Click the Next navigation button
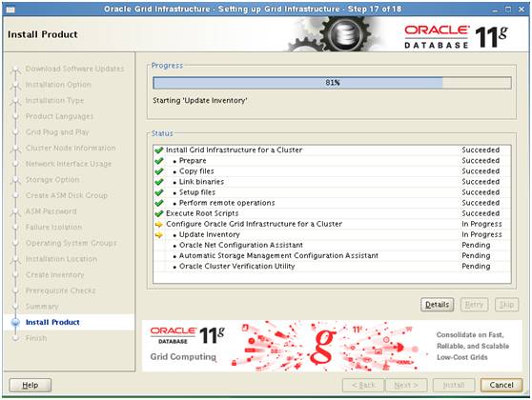This screenshot has height=400, width=532. pos(406,385)
